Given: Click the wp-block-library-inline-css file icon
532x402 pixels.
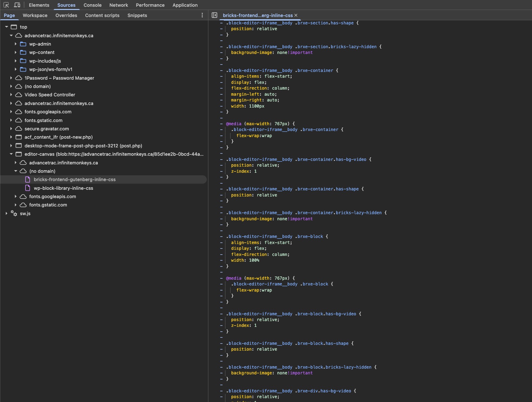Looking at the screenshot, I should pyautogui.click(x=28, y=188).
